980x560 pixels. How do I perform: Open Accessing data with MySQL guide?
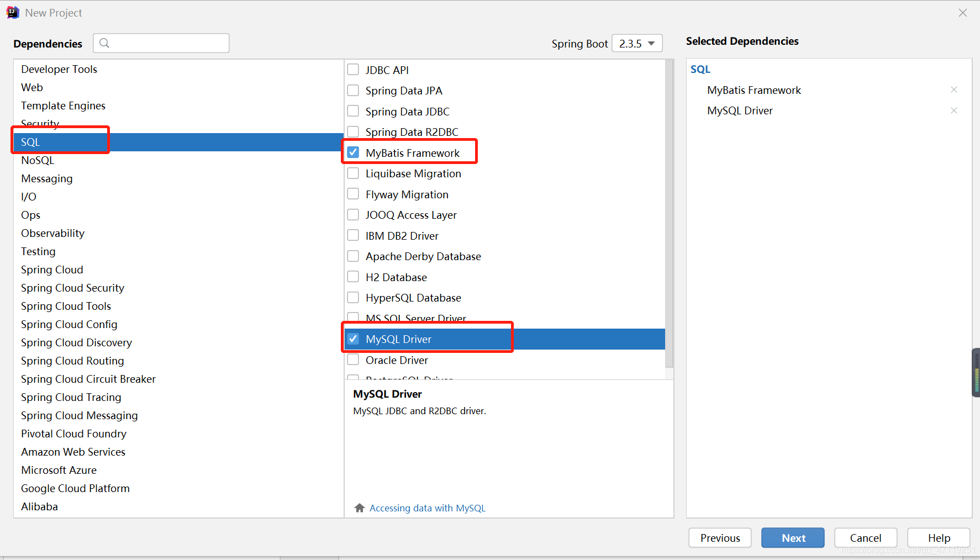click(428, 508)
